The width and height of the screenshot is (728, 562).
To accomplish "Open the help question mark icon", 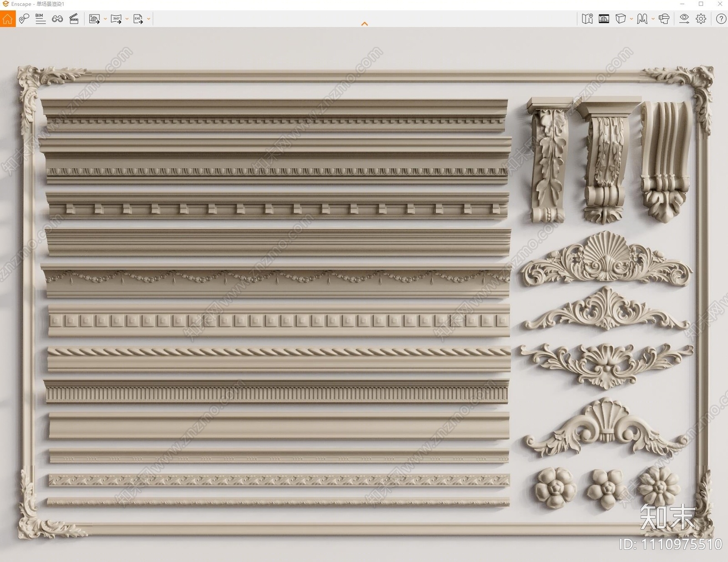I will 721,19.
